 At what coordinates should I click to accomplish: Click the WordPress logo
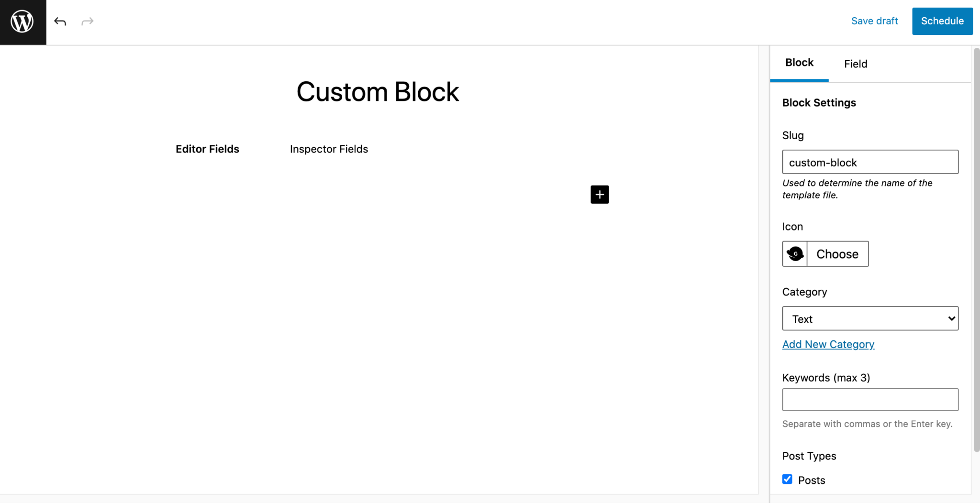pos(22,21)
